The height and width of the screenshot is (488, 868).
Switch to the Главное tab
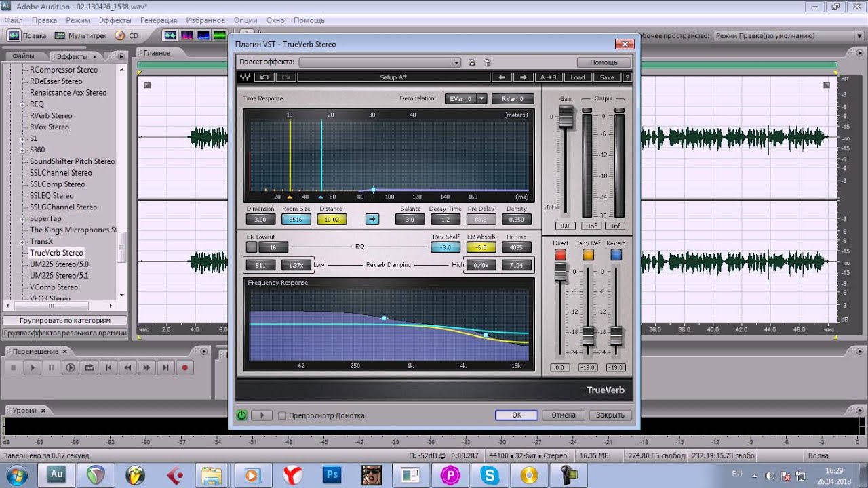[157, 53]
